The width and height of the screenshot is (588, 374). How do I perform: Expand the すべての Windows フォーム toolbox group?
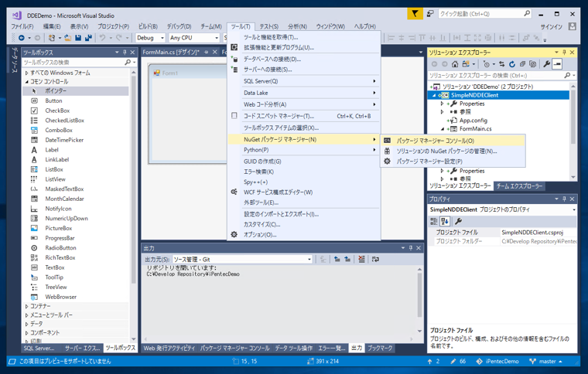click(x=26, y=73)
